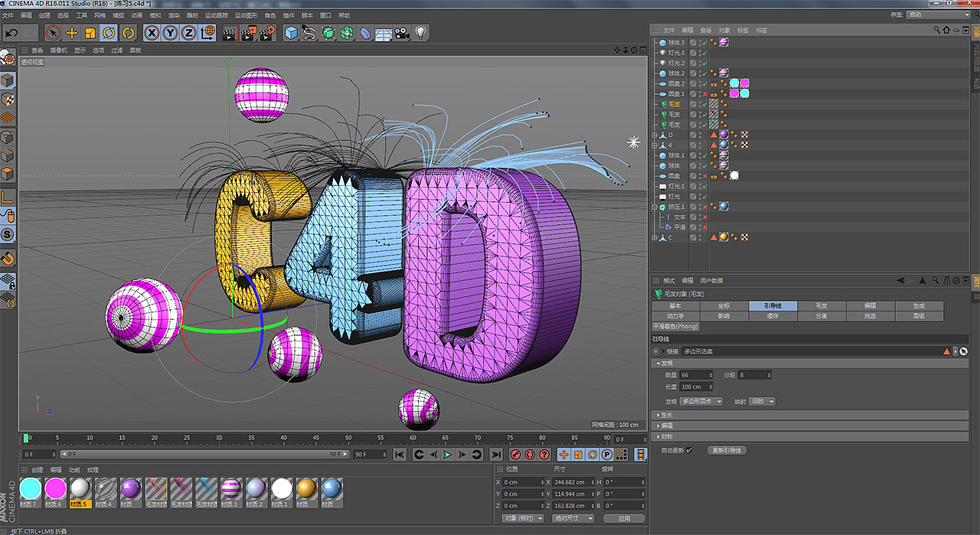Toggle the red X for 文本 object

[704, 217]
